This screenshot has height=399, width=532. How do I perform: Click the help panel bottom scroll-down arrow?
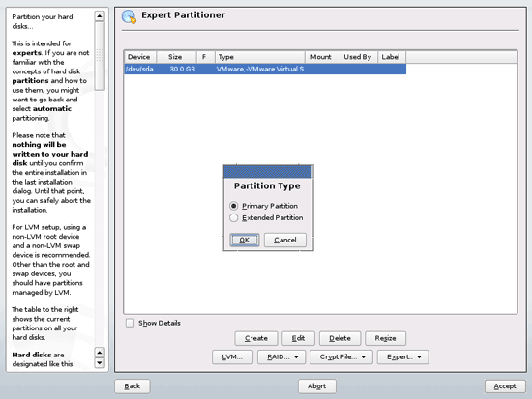tap(100, 363)
